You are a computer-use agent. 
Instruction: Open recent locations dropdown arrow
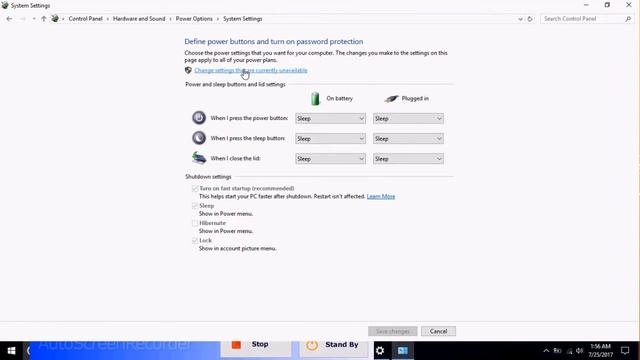[34, 19]
